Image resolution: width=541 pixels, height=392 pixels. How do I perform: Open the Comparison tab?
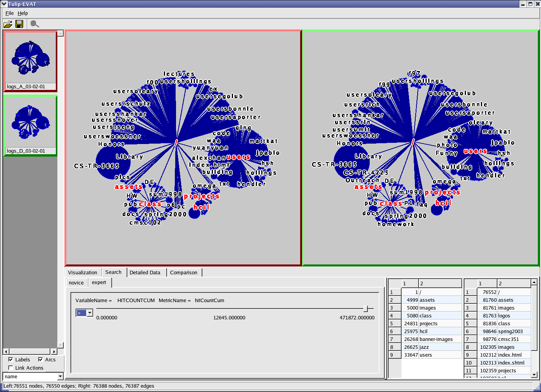tap(183, 272)
